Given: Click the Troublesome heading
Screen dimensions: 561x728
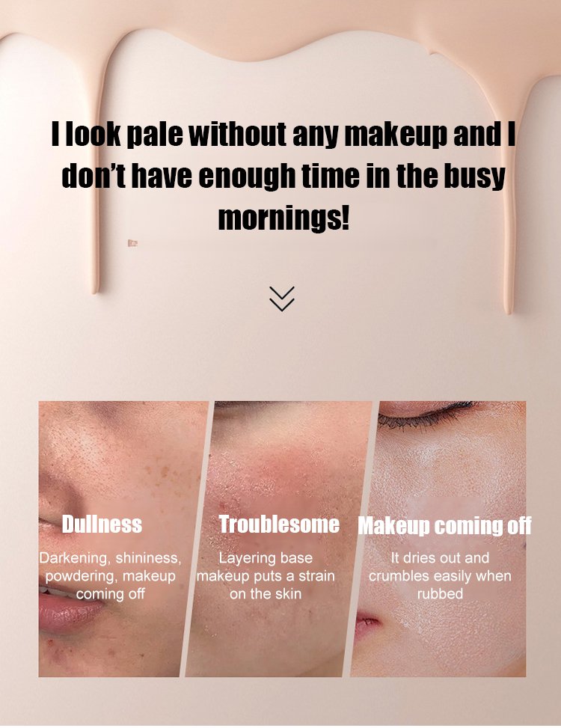Looking at the screenshot, I should click(x=279, y=524).
